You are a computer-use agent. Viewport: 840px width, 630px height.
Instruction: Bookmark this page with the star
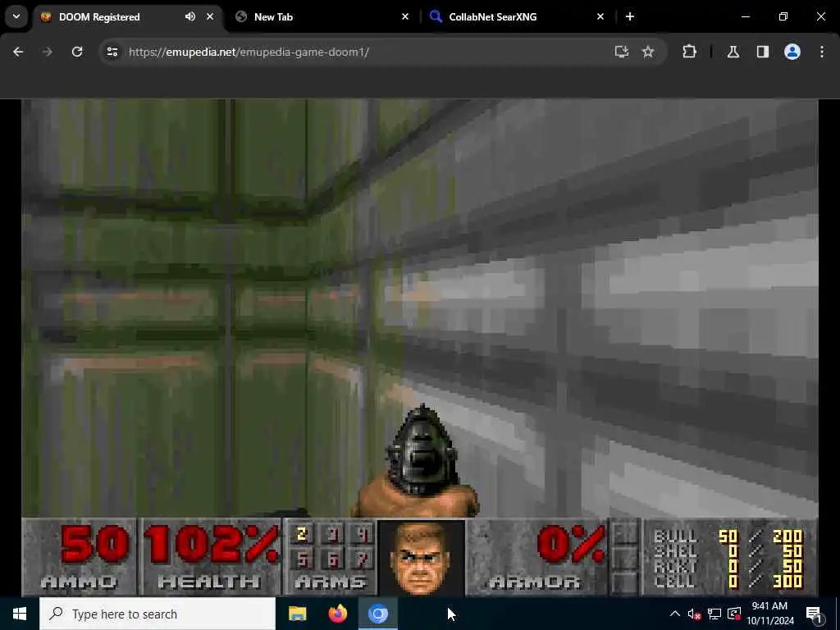click(648, 52)
